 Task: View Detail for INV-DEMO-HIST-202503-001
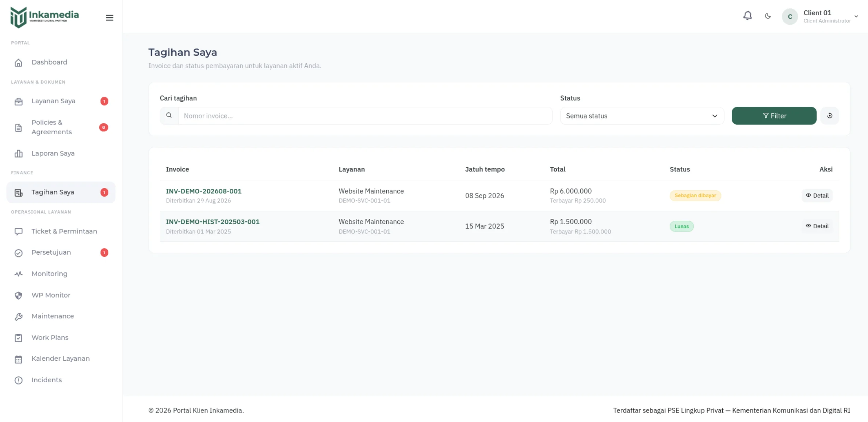coord(817,226)
